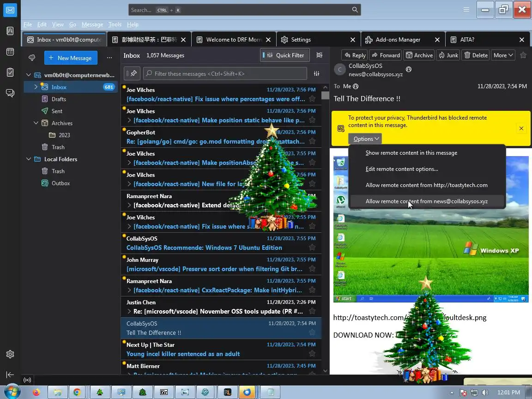Image resolution: width=532 pixels, height=399 pixels.
Task: Star the GopherBot golang message
Action: point(312,141)
